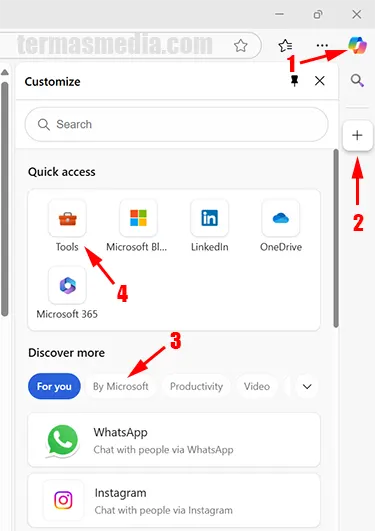This screenshot has width=375, height=531.
Task: Minimize the browser window
Action: 279,15
